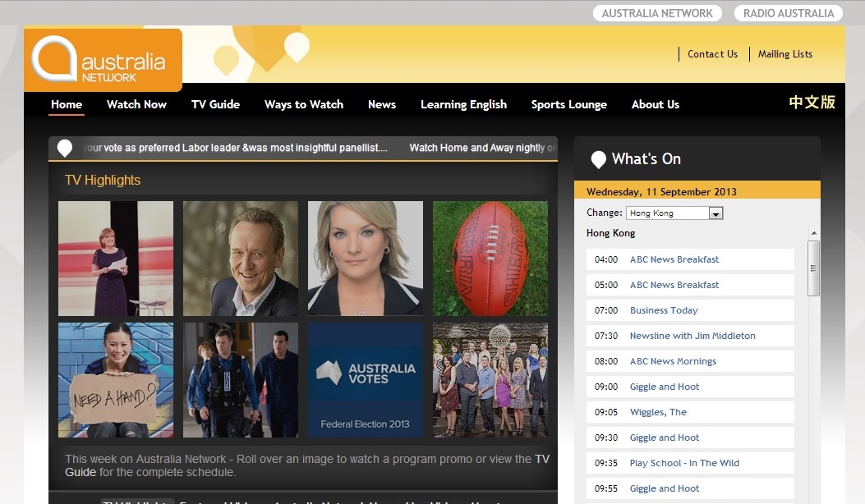Open the Australia Network top button
Screen dimensions: 865x504
pyautogui.click(x=657, y=13)
